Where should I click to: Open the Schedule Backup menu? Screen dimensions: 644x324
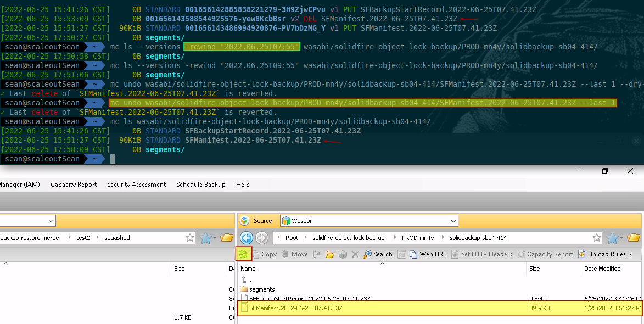point(201,185)
